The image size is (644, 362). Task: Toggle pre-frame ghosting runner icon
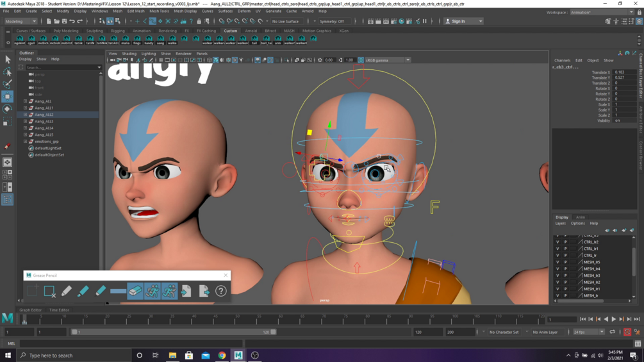coord(152,291)
